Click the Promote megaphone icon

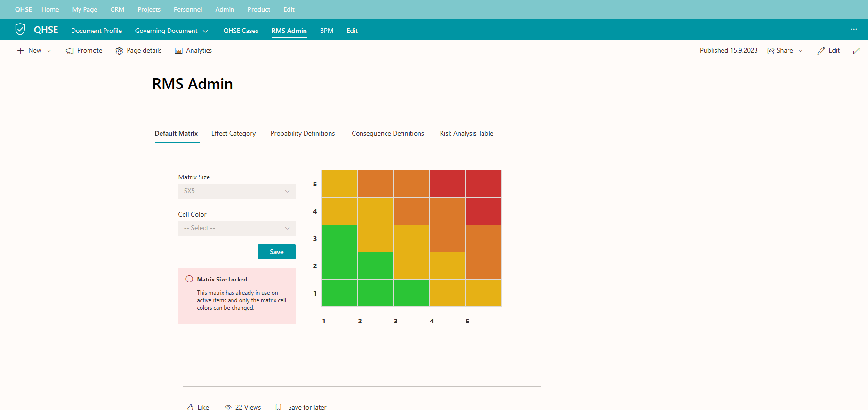point(70,51)
